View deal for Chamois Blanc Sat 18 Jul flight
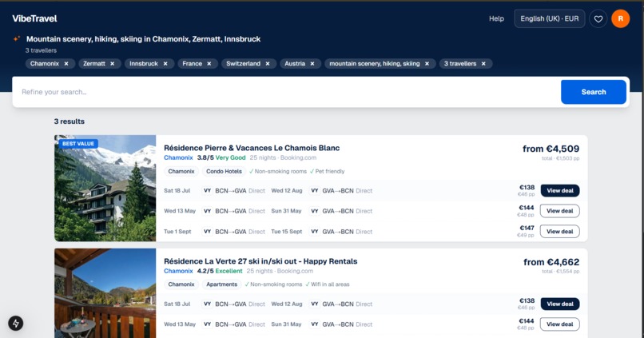This screenshot has width=644, height=338. tap(560, 190)
